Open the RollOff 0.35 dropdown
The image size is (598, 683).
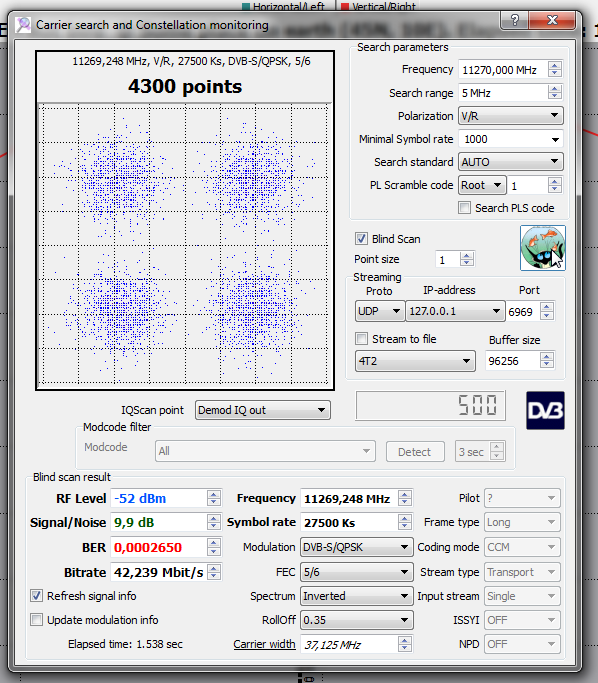[x=356, y=620]
